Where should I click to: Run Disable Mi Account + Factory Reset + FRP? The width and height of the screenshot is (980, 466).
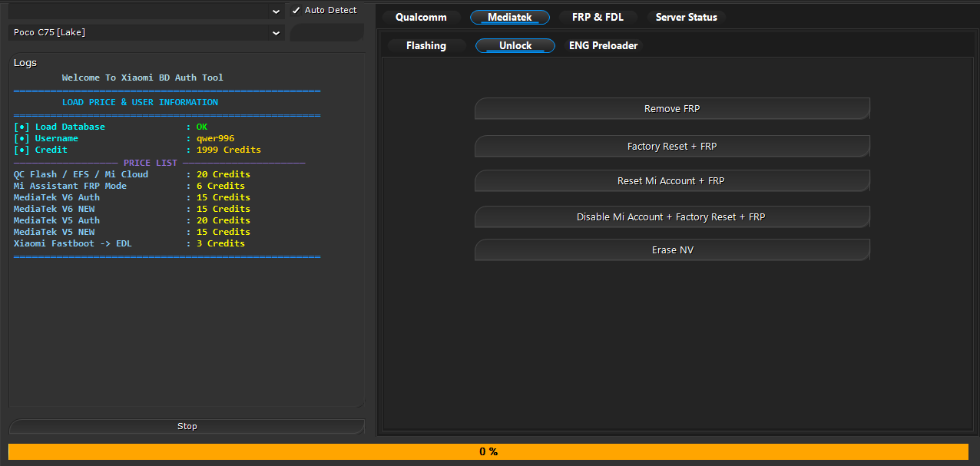point(671,217)
